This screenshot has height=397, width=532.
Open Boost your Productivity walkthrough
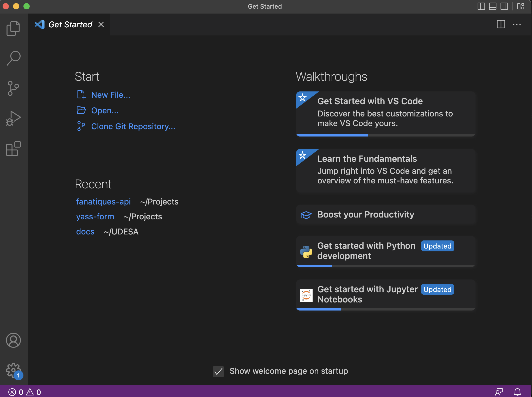(386, 215)
